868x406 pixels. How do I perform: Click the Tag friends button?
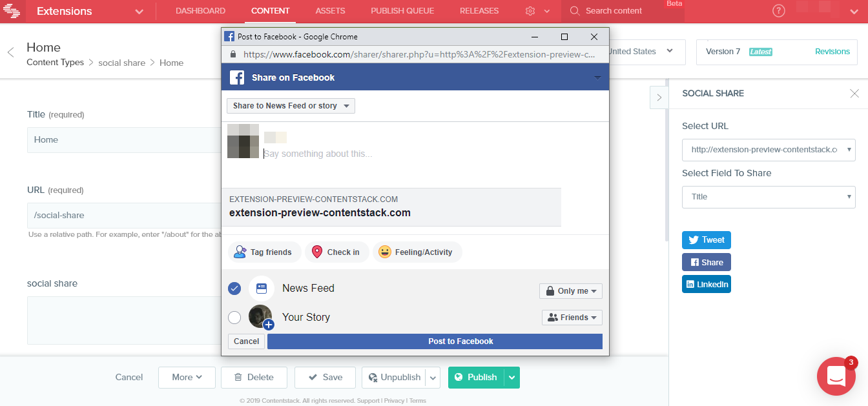click(x=264, y=252)
